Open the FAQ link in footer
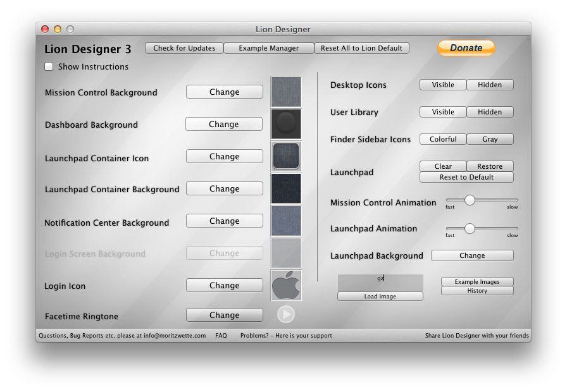 click(x=221, y=336)
